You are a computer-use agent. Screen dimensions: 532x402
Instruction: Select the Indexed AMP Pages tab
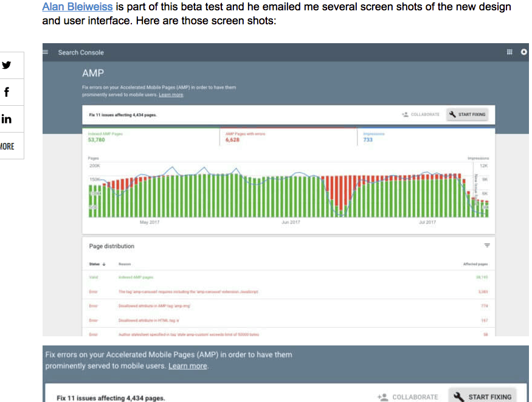coord(150,137)
